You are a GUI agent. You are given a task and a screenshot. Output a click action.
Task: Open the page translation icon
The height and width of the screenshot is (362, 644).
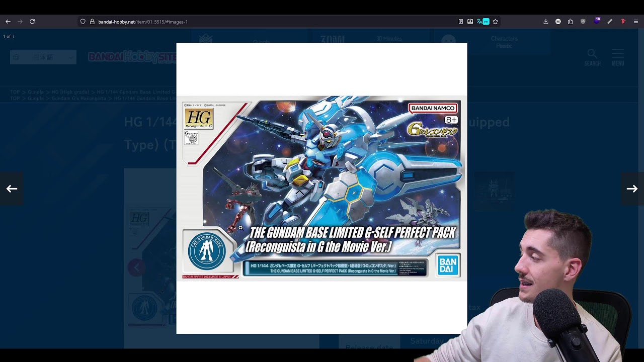click(x=479, y=22)
